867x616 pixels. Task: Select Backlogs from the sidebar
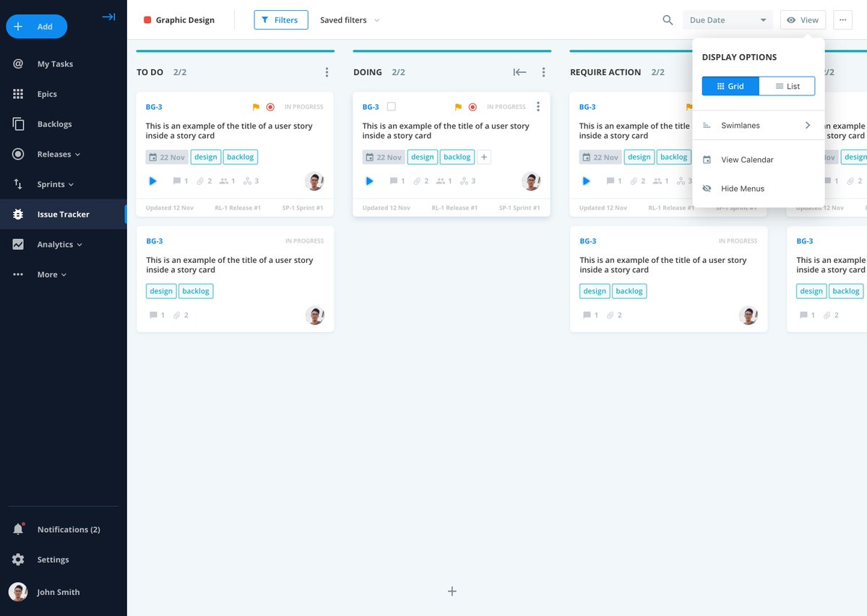click(x=54, y=123)
